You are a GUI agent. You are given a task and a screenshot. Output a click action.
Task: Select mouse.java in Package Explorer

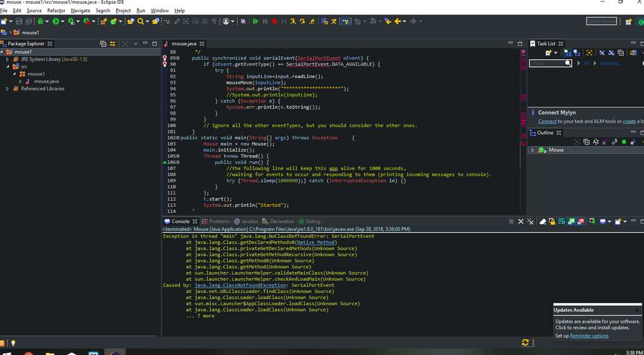(46, 81)
